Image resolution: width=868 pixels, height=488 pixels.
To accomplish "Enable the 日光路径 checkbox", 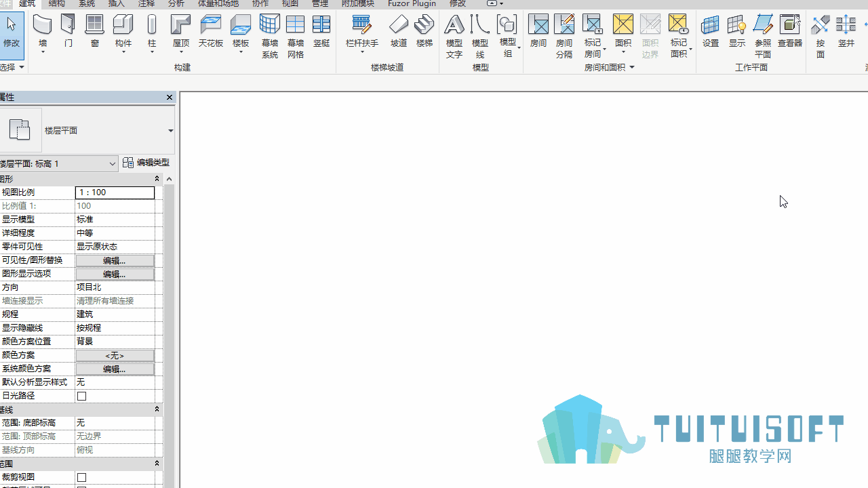I will pyautogui.click(x=81, y=396).
